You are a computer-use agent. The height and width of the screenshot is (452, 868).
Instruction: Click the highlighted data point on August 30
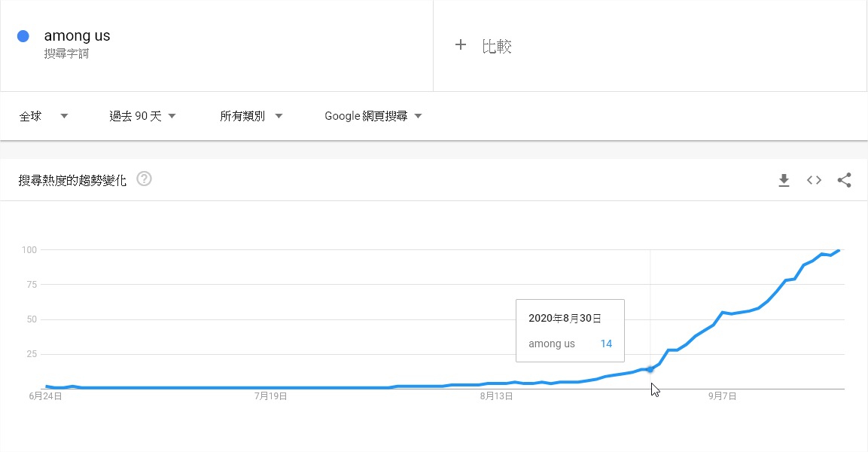click(650, 369)
